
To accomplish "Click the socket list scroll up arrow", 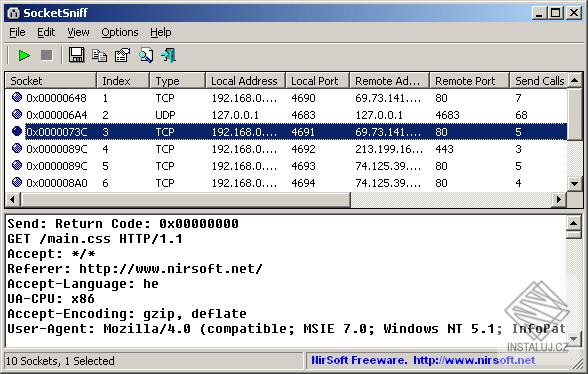I will click(x=574, y=80).
